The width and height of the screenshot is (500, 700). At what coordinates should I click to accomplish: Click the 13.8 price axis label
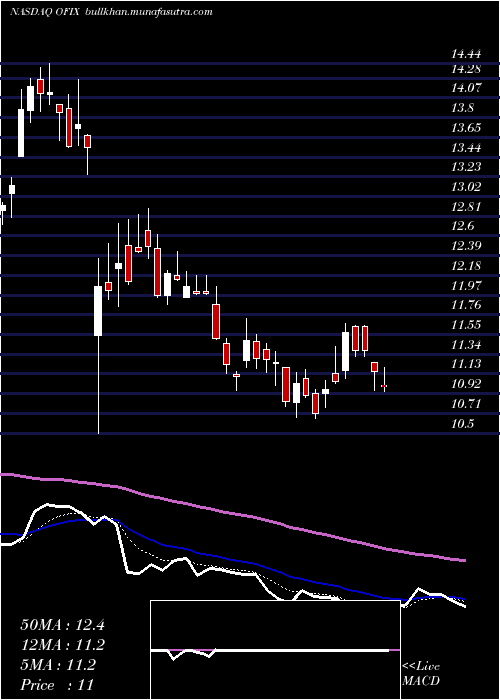coord(462,108)
